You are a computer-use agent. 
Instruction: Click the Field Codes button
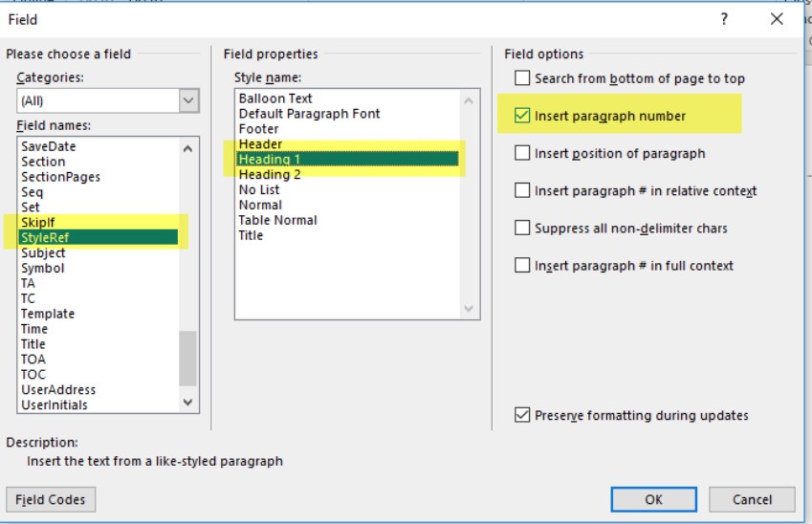[x=51, y=499]
